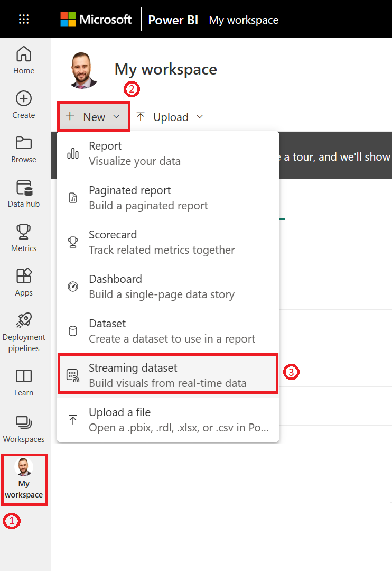The height and width of the screenshot is (571, 392).
Task: Click 'Build a single-page data story' text
Action: coord(162,294)
